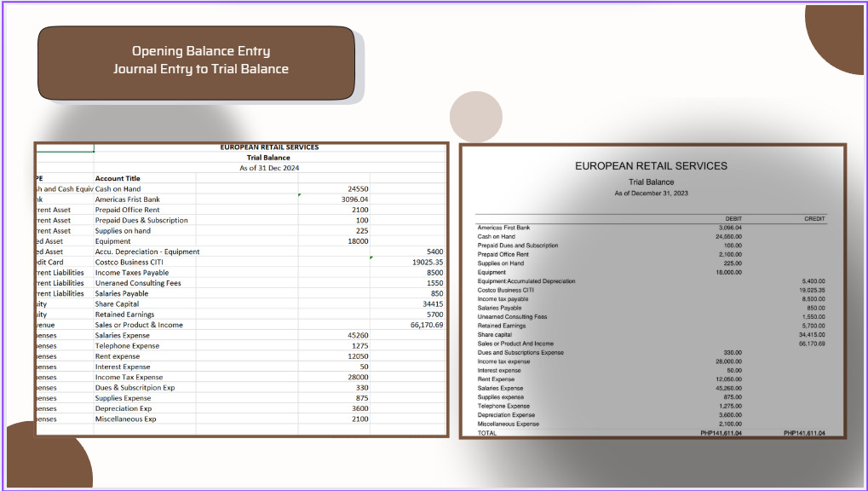868x491 pixels.
Task: Click 'Prepaid Office Rent' spreadsheet cell
Action: [127, 210]
